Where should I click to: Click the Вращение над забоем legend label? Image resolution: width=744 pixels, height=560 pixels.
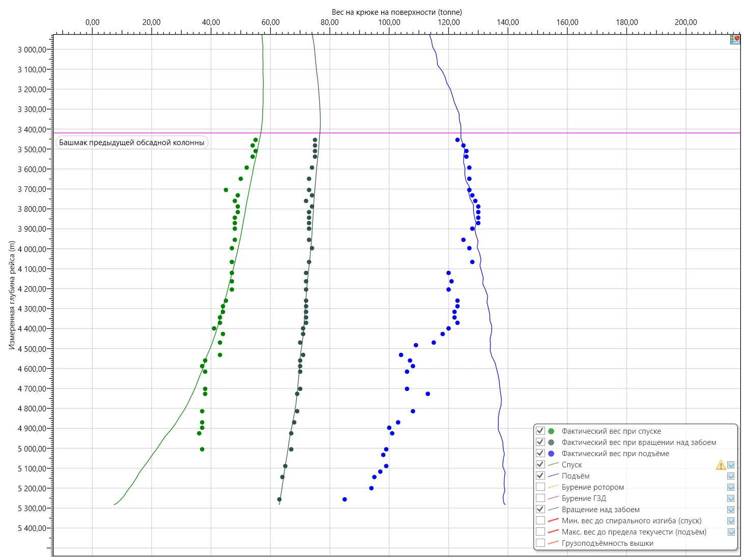point(600,510)
